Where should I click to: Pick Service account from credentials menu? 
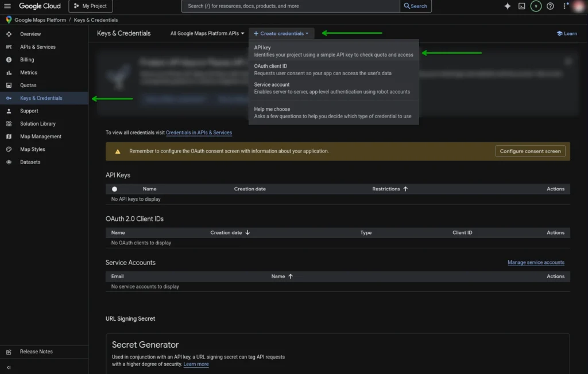tap(334, 88)
